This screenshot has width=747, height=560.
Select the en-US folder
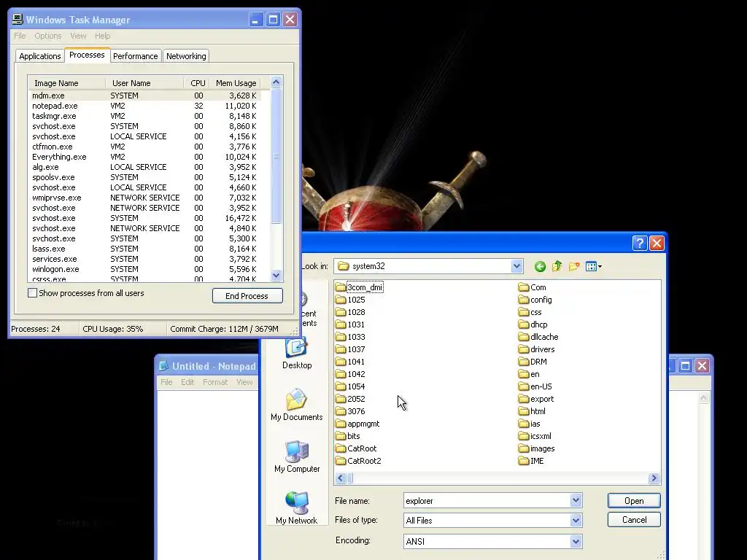tap(535, 386)
